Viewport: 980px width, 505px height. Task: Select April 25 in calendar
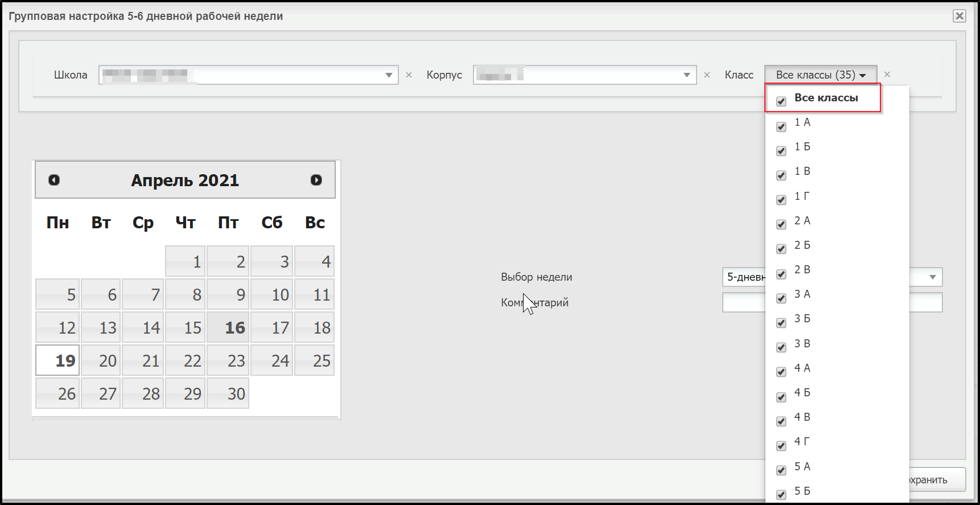click(x=314, y=360)
